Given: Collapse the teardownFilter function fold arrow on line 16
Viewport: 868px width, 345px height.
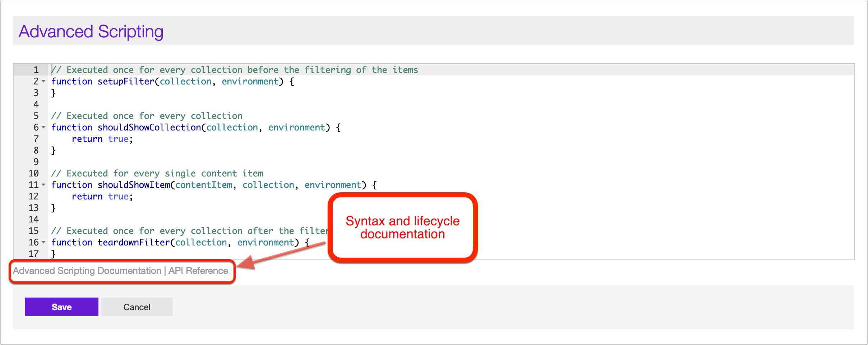Looking at the screenshot, I should pyautogui.click(x=43, y=243).
